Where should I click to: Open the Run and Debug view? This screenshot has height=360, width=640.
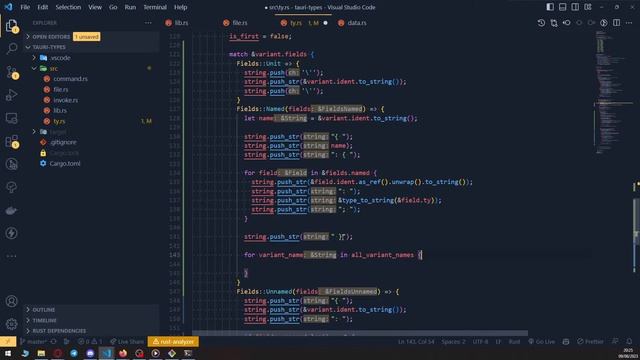(11, 95)
